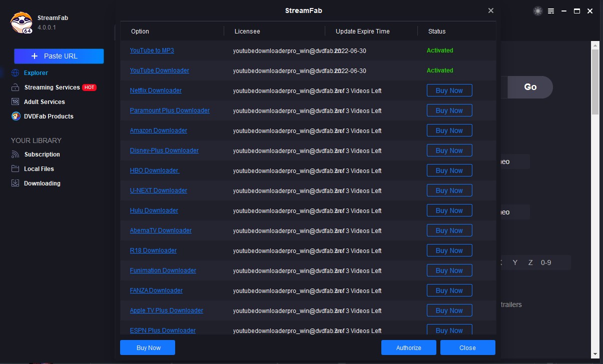Image resolution: width=603 pixels, height=364 pixels.
Task: Click Buy Now in the Netflix Downloader row
Action: [x=449, y=90]
